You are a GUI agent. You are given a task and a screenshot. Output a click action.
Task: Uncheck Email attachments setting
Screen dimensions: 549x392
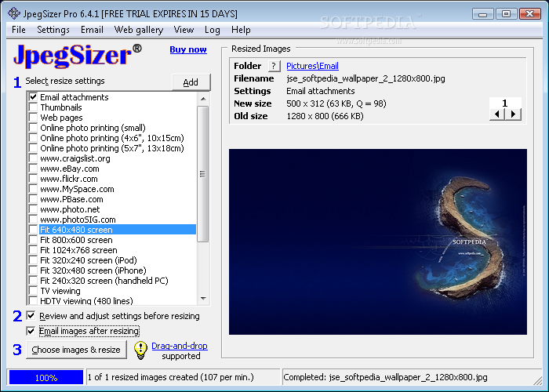[x=33, y=96]
